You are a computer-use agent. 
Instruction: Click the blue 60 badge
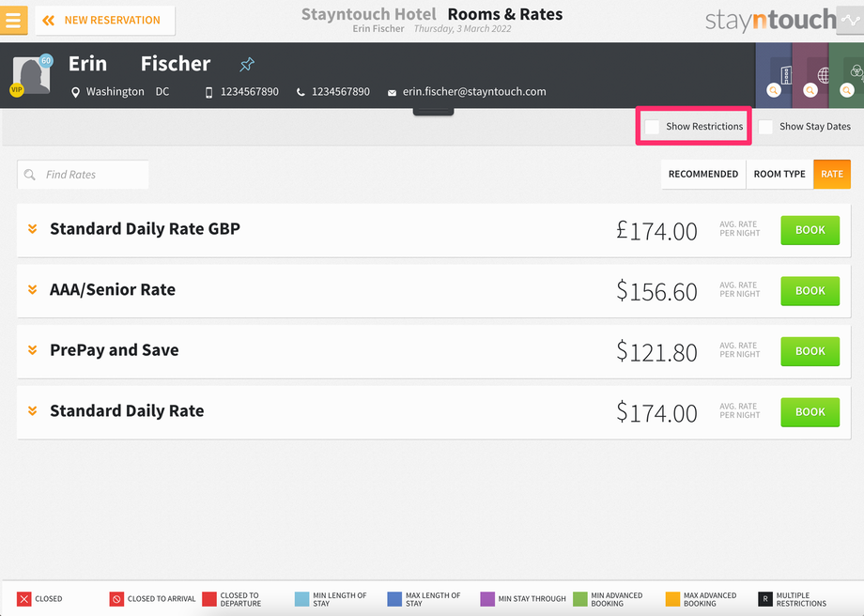[x=46, y=61]
